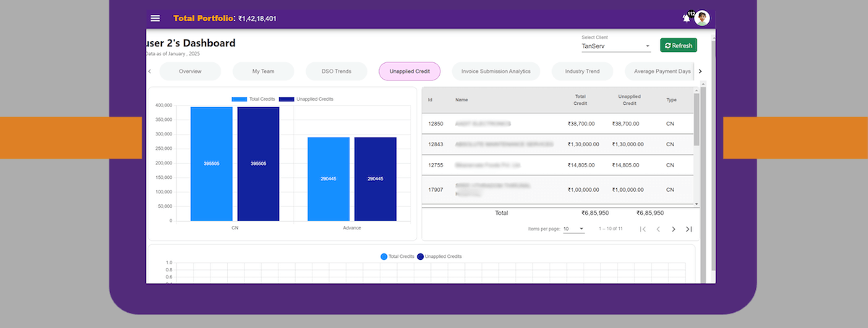Switch to the My Team tab

click(x=263, y=71)
